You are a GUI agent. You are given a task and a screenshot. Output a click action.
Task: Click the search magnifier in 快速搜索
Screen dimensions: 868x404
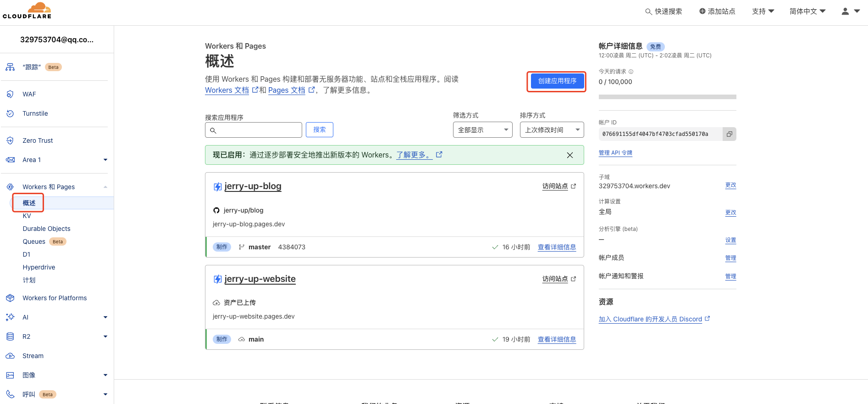(648, 11)
